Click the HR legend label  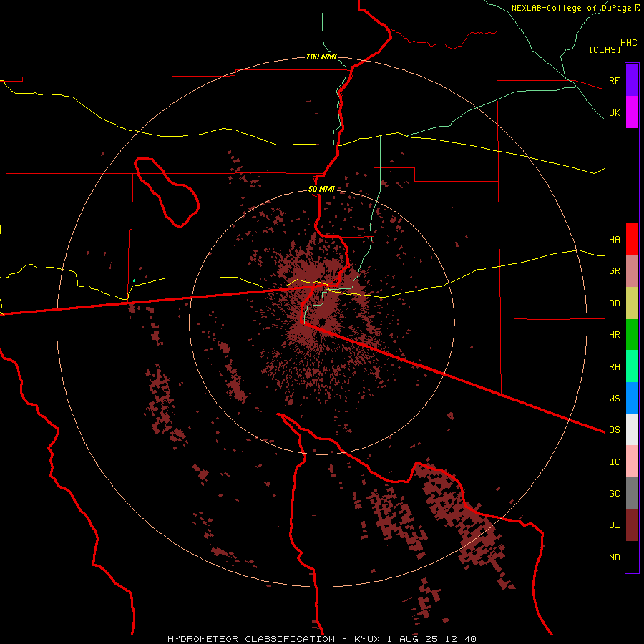pos(614,335)
